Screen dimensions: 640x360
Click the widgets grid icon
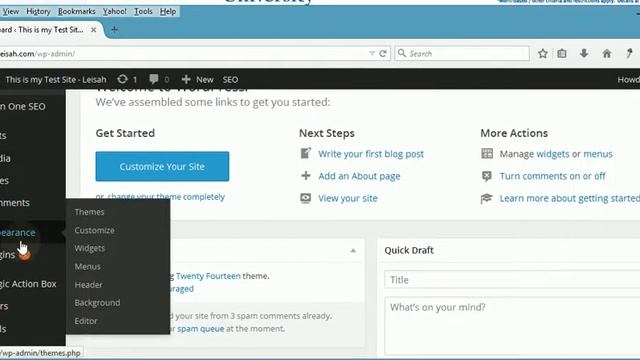(x=487, y=153)
